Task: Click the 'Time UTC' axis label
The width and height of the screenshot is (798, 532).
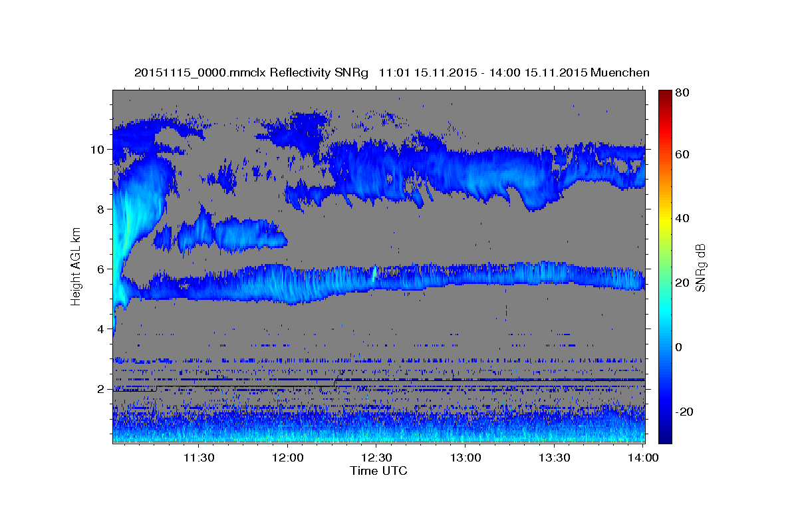Action: [378, 471]
